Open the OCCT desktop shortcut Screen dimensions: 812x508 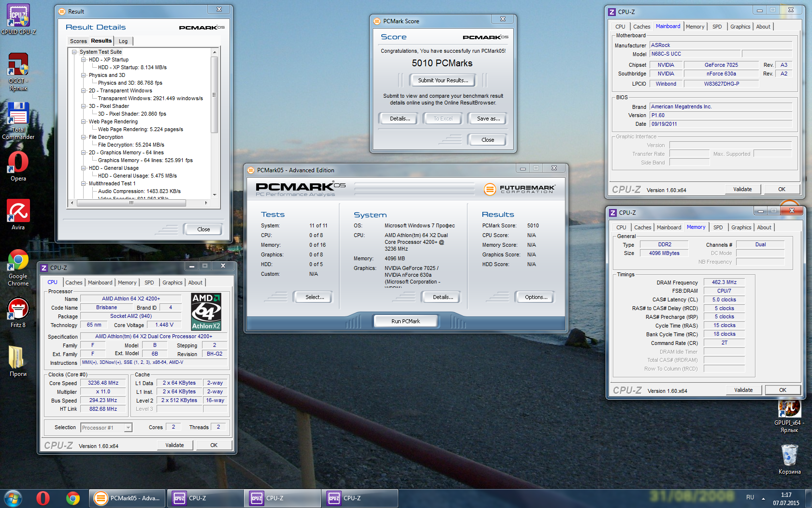click(18, 72)
